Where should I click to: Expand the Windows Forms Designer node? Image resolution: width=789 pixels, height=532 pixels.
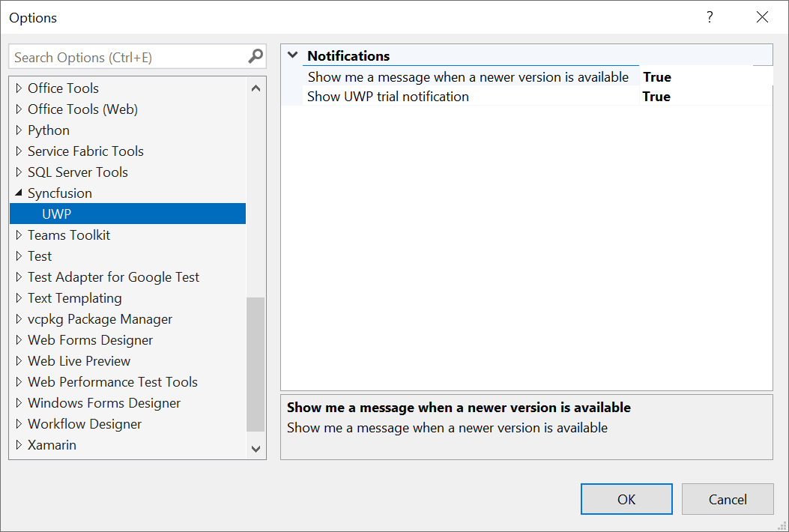18,402
